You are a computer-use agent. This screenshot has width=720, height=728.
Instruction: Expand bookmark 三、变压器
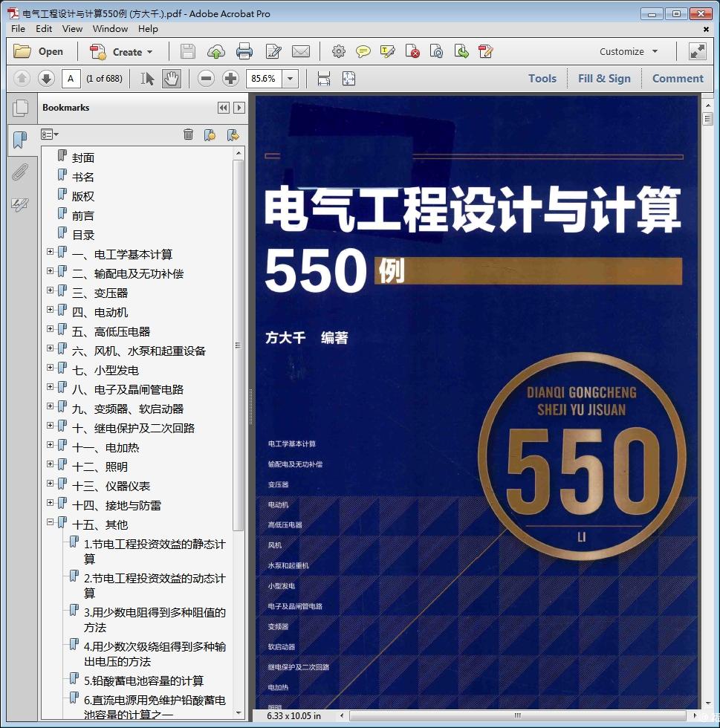[x=51, y=290]
